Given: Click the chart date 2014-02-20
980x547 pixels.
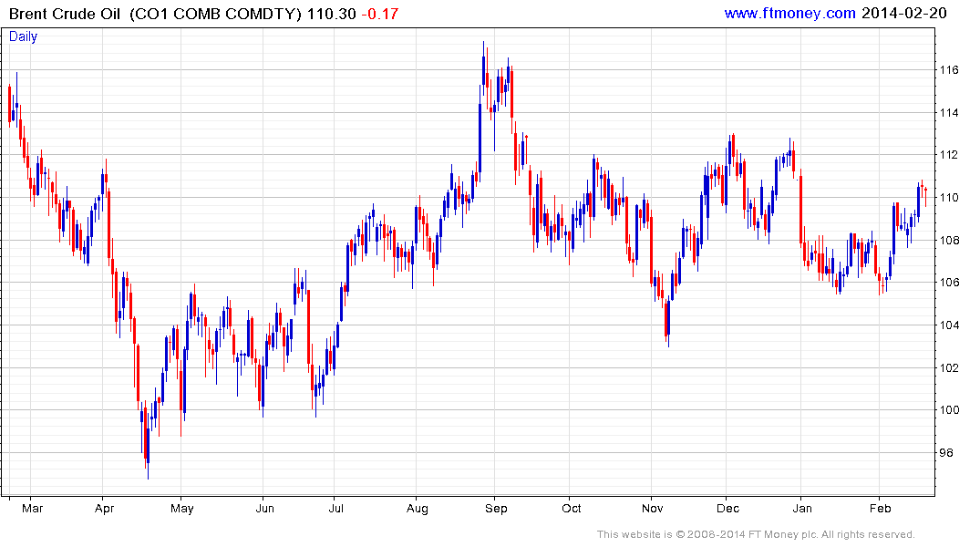Looking at the screenshot, I should click(x=903, y=13).
